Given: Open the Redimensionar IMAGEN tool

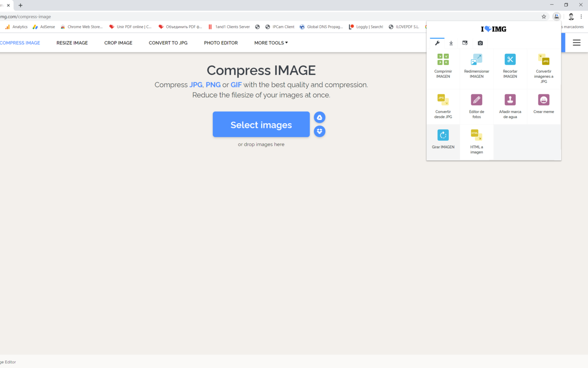Looking at the screenshot, I should [476, 67].
